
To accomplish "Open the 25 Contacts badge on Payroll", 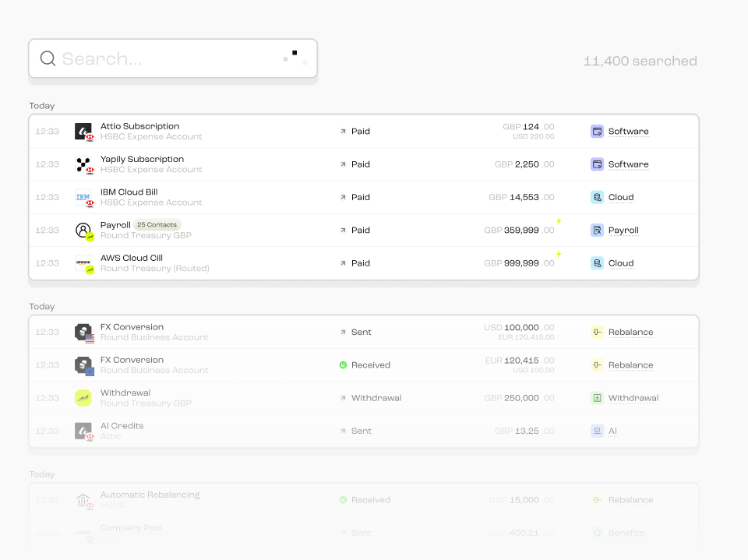I will point(157,224).
